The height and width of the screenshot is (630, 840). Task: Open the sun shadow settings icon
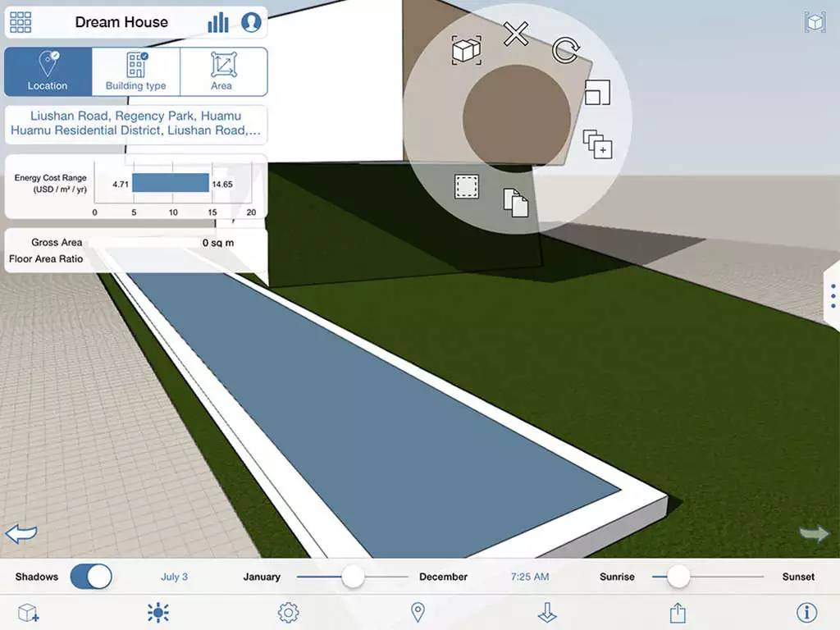click(x=157, y=612)
